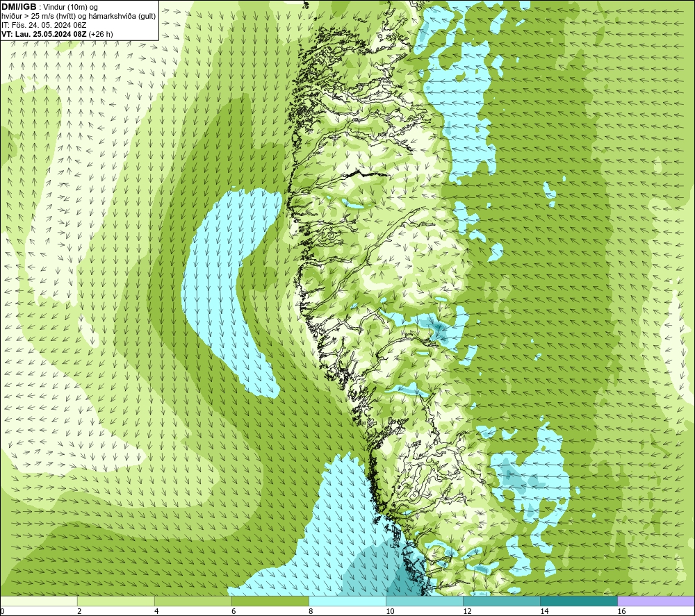Click the '8' scale label

311,611
